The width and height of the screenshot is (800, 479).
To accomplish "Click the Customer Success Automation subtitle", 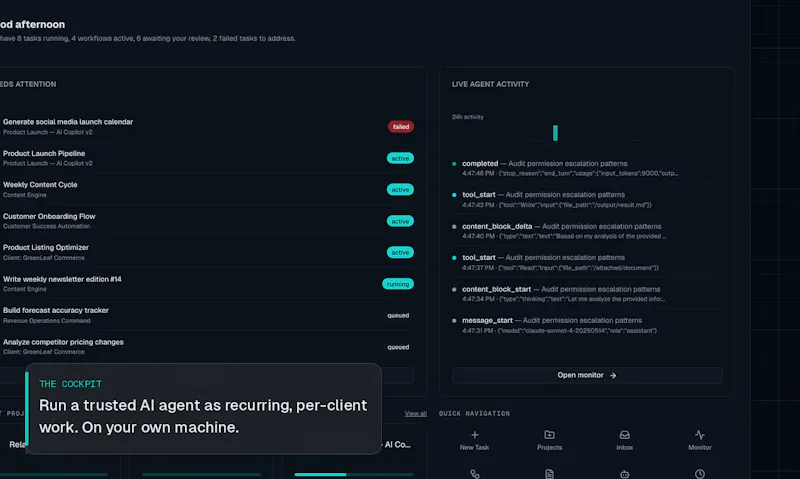I will click(x=46, y=226).
